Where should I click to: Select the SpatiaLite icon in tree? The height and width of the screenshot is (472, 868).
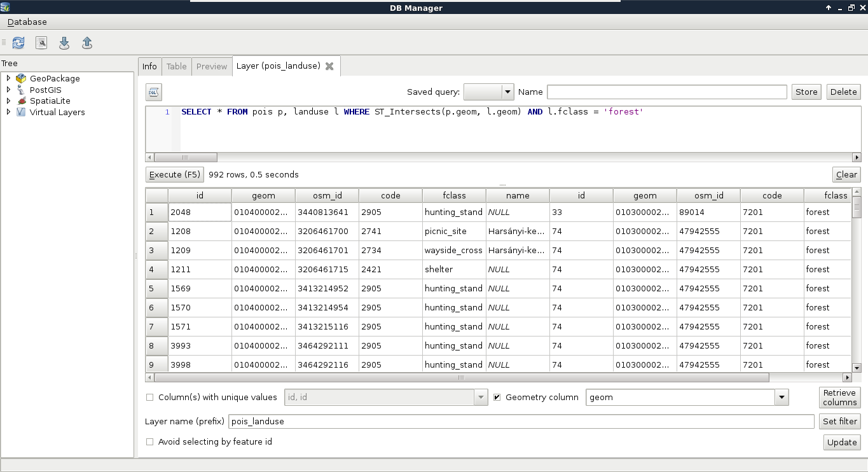coord(21,101)
